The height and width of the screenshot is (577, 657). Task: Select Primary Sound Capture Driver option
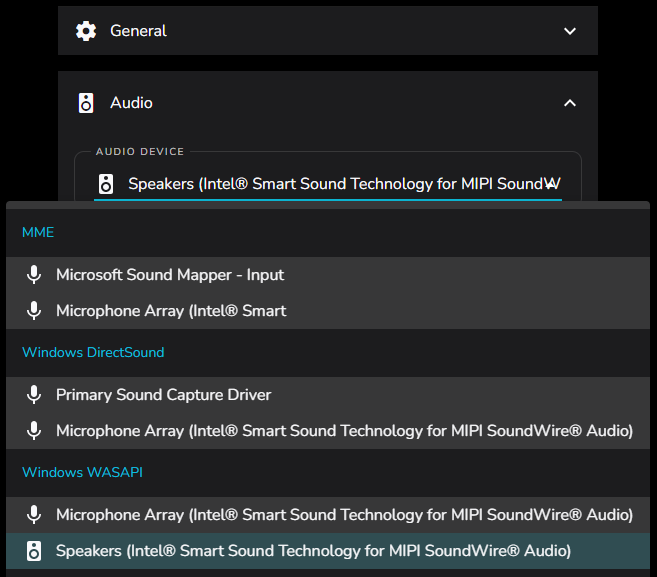328,395
